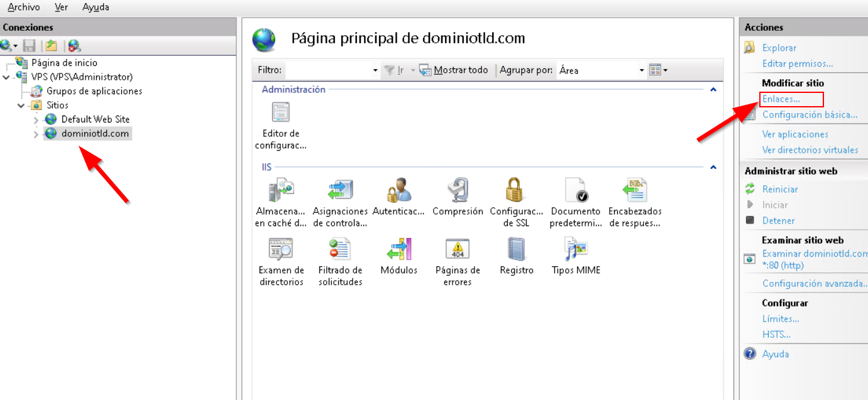The image size is (868, 400).
Task: Click the Explorar action
Action: [779, 48]
